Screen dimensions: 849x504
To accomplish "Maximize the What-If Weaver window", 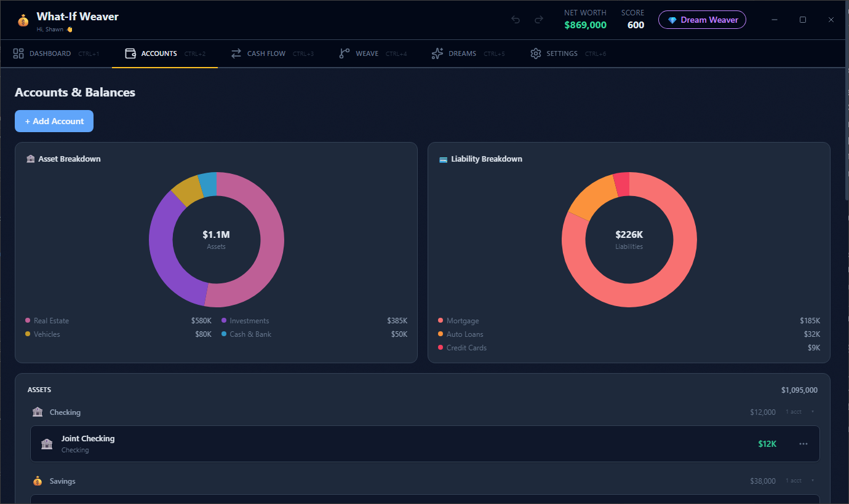I will click(x=803, y=20).
